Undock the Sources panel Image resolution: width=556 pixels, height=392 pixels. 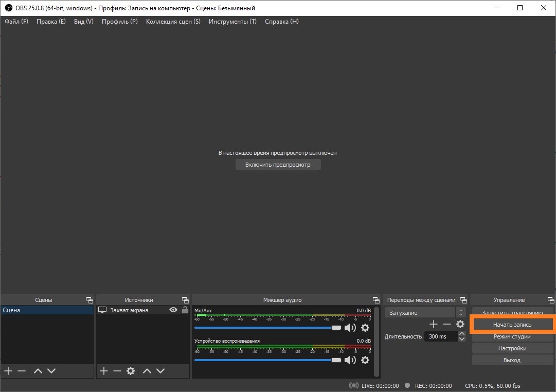pos(185,300)
